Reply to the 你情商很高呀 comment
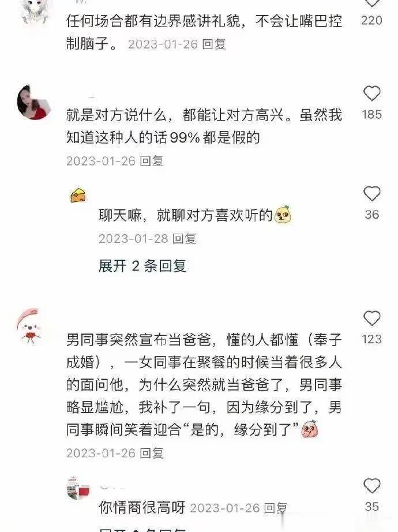 [x=276, y=508]
